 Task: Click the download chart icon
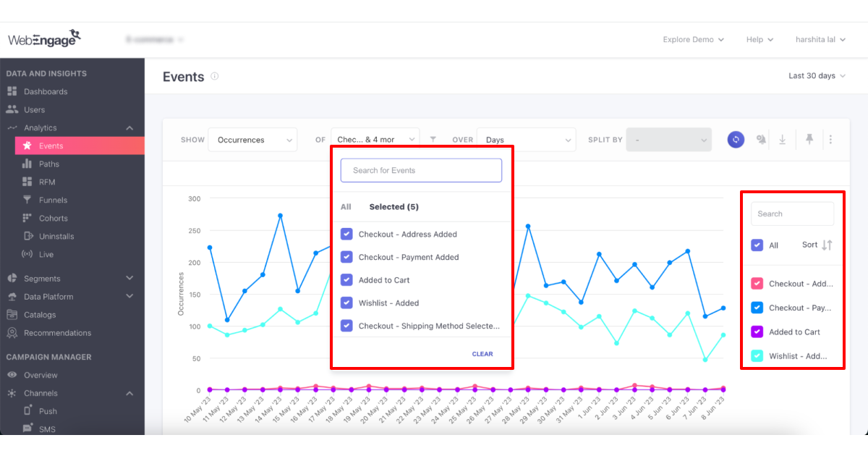tap(782, 140)
